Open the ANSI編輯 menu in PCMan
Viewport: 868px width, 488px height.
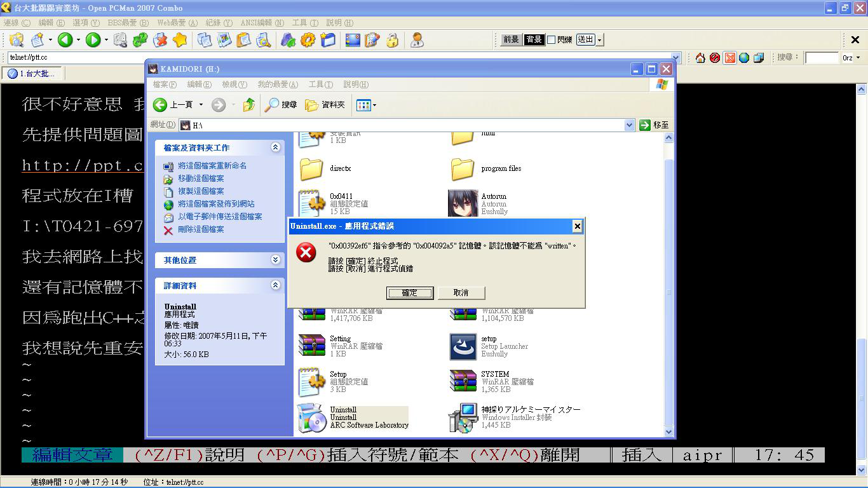(x=262, y=23)
